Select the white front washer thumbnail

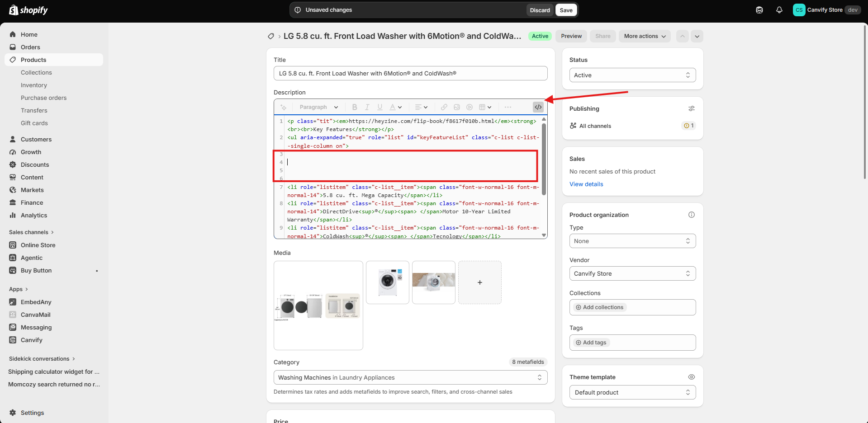tap(388, 282)
